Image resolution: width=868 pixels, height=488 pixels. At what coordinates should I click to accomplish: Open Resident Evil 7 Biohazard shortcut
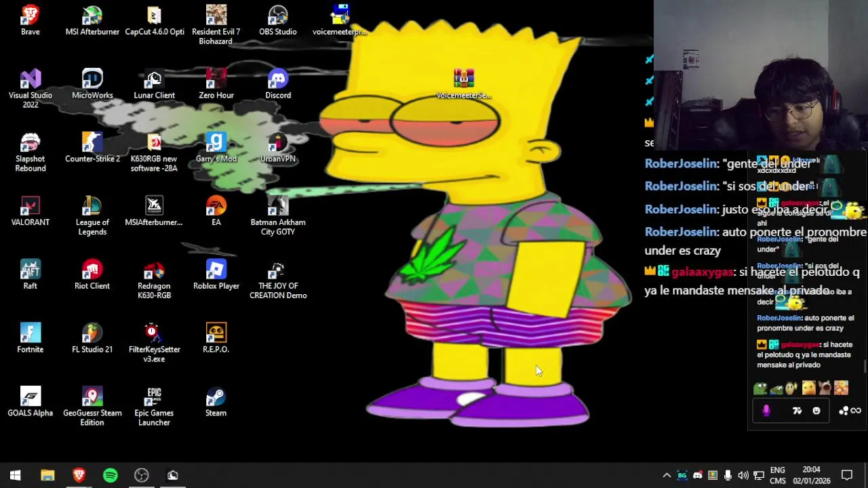(x=216, y=24)
